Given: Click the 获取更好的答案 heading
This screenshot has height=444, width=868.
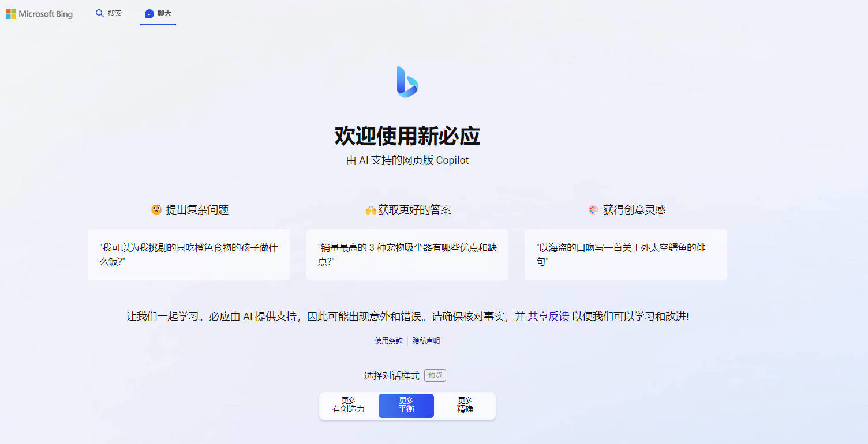Looking at the screenshot, I should pyautogui.click(x=414, y=210).
